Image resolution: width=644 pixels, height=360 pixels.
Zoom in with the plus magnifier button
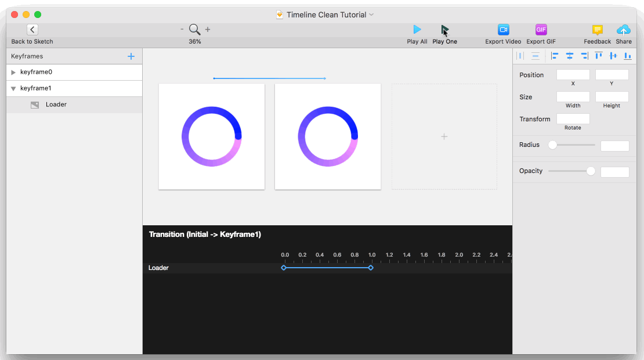[x=208, y=29]
